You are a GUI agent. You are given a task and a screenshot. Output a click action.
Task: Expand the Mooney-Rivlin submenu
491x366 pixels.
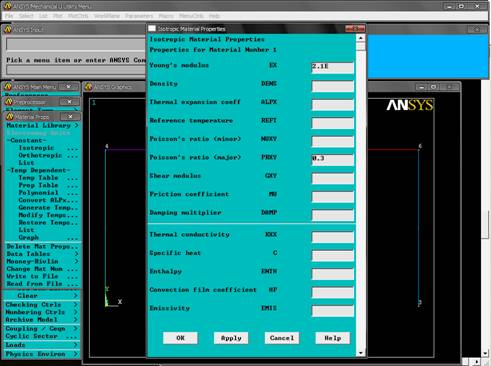(x=42, y=261)
